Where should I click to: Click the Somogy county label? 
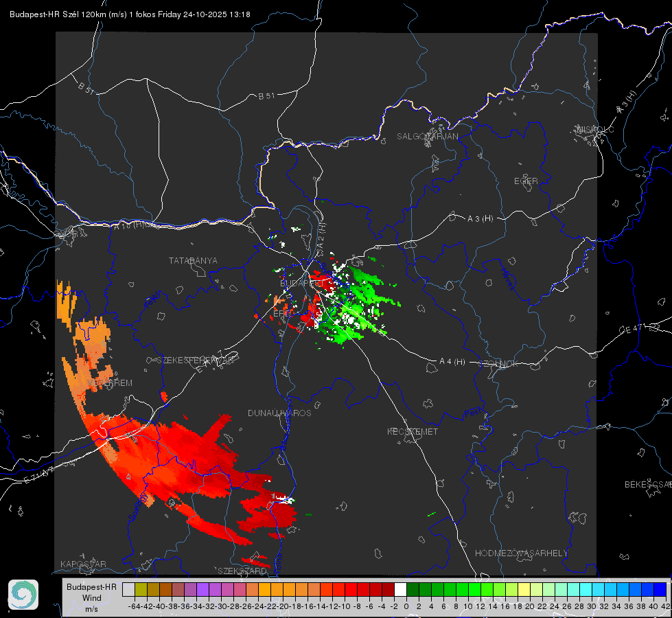coord(138,507)
